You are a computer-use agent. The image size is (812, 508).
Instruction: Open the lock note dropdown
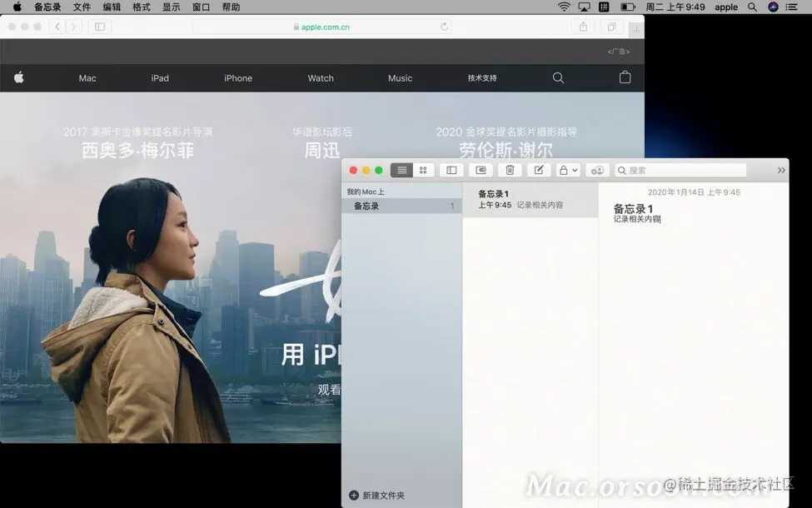568,171
